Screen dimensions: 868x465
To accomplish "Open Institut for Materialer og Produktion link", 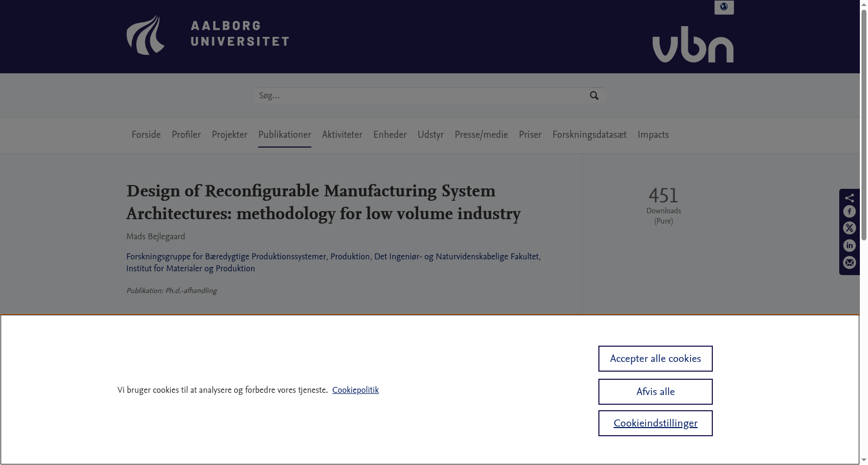I will [190, 269].
